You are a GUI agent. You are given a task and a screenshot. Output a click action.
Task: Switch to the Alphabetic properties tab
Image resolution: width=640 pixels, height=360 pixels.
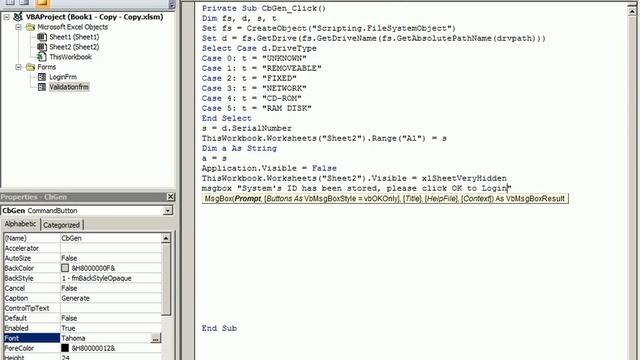20,224
